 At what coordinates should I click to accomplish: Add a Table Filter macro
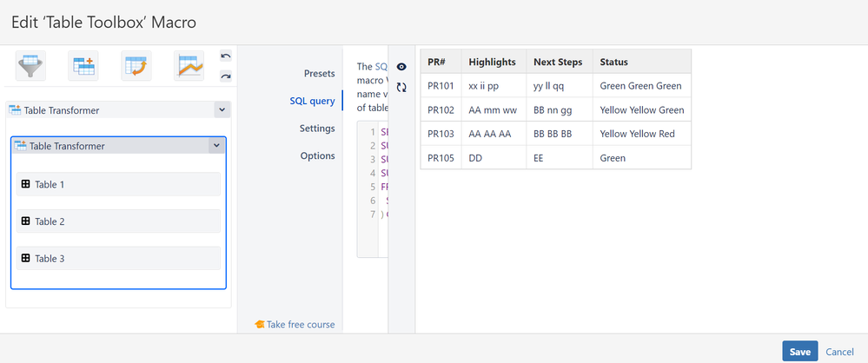click(30, 65)
